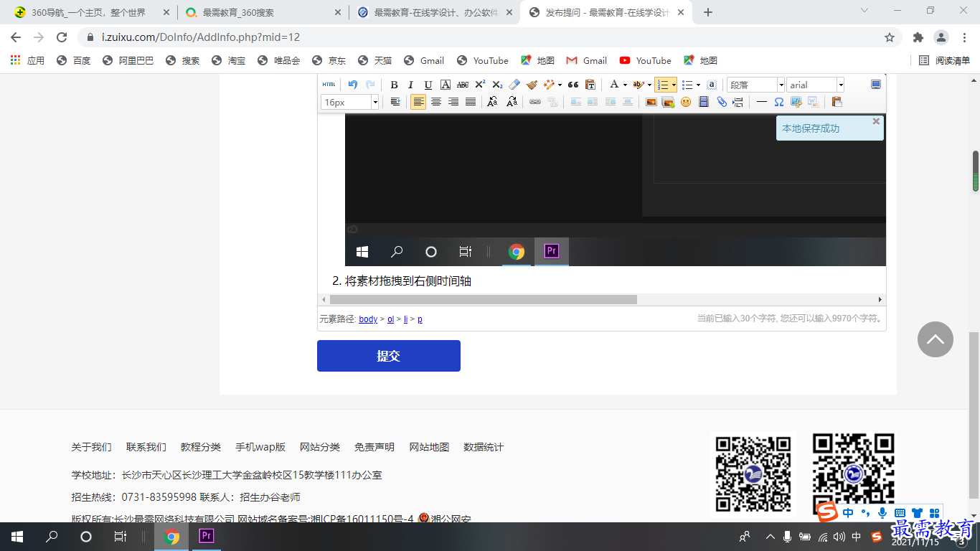Toggle strikethrough formatting

click(x=463, y=85)
